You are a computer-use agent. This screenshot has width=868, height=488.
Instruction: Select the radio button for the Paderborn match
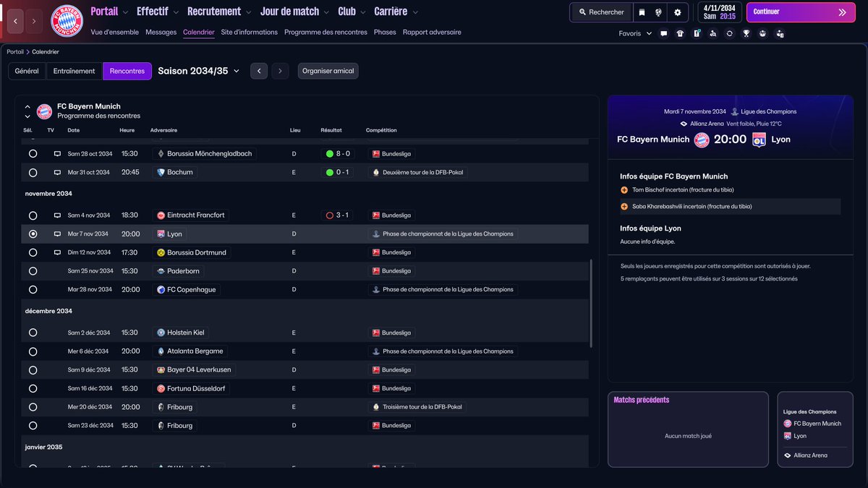(x=33, y=271)
